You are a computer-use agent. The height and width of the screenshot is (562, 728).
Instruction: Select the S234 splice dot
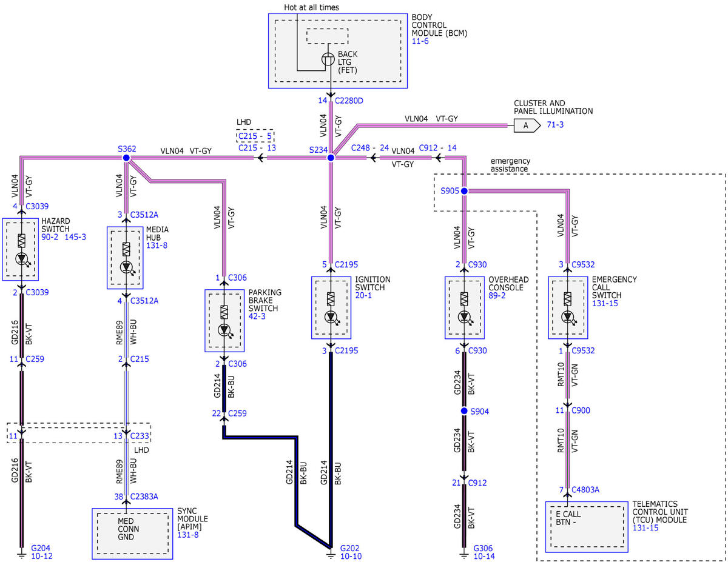coord(331,158)
